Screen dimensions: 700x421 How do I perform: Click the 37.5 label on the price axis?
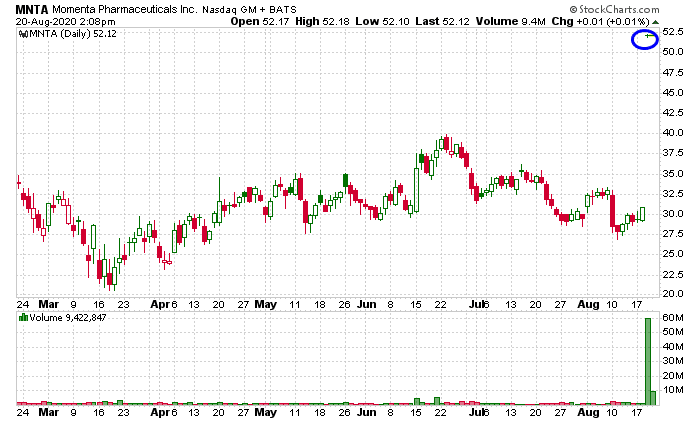tap(673, 153)
